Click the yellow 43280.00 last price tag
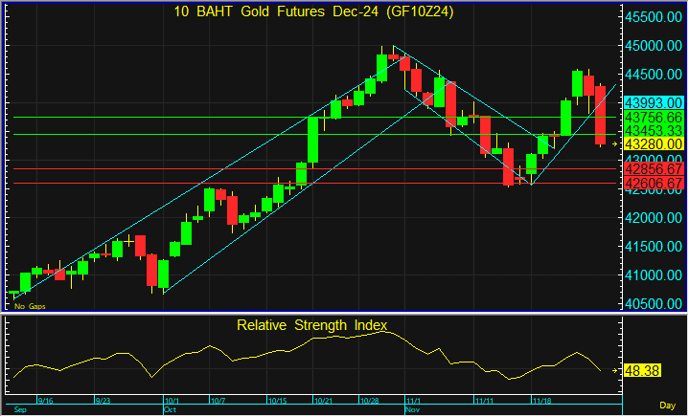The image size is (689, 417). click(653, 144)
